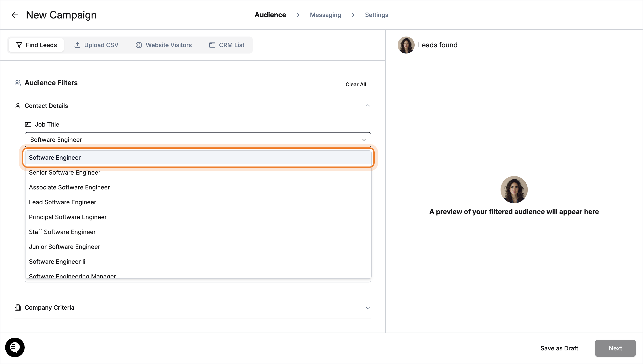
Task: Switch to the Upload CSV tab
Action: tap(96, 45)
